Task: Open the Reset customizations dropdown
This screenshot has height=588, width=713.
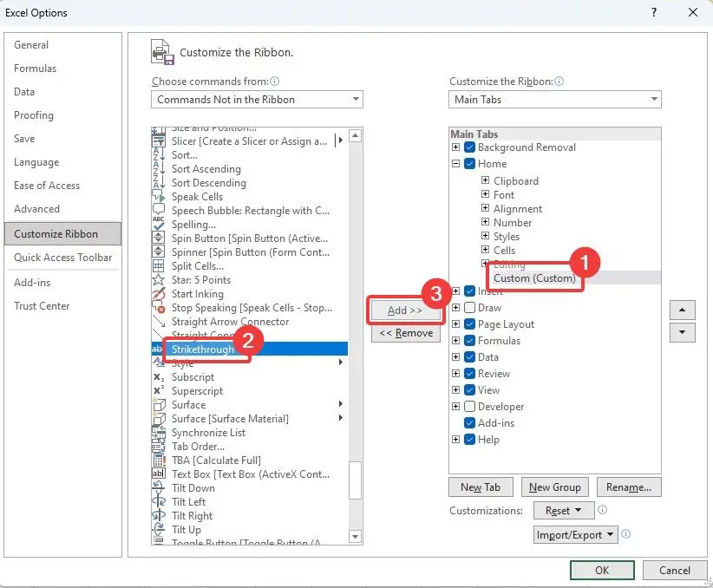Action: coord(564,511)
